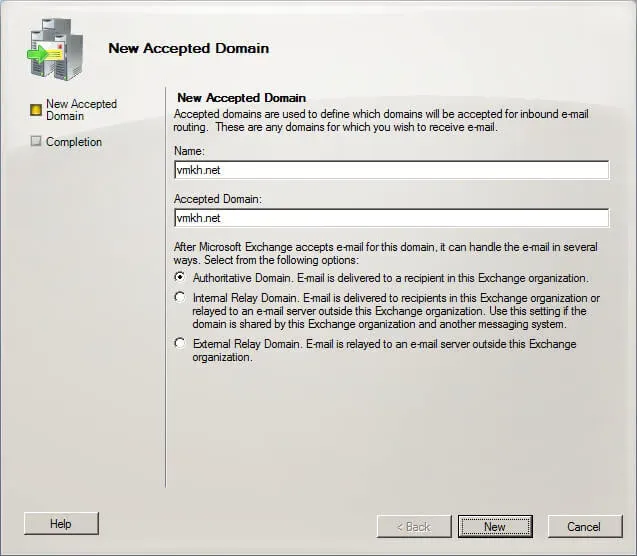Click the bold 'New Accepted Domain' page heading
The width and height of the screenshot is (637, 556).
(x=241, y=97)
